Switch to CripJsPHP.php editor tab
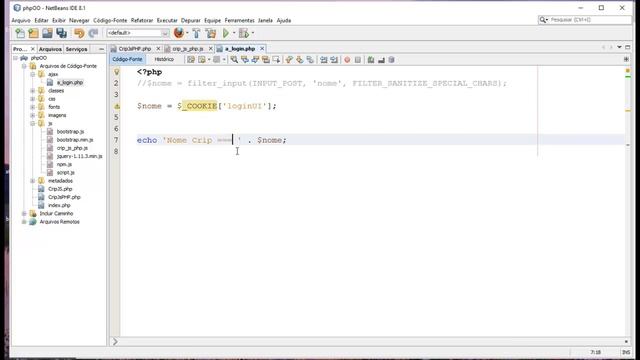 (135, 49)
